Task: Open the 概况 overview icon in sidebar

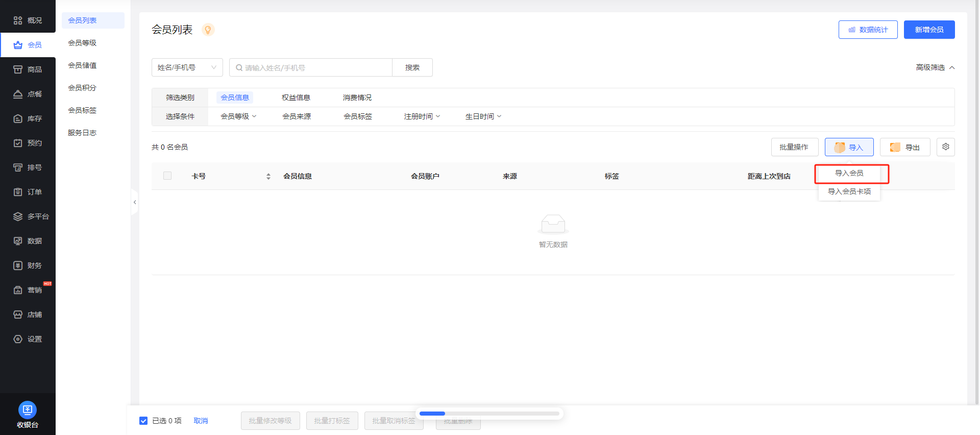Action: [x=18, y=20]
